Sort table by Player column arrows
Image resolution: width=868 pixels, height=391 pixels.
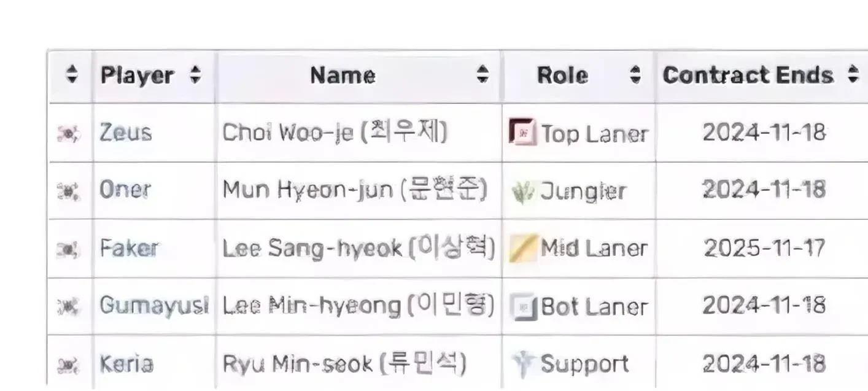(195, 75)
